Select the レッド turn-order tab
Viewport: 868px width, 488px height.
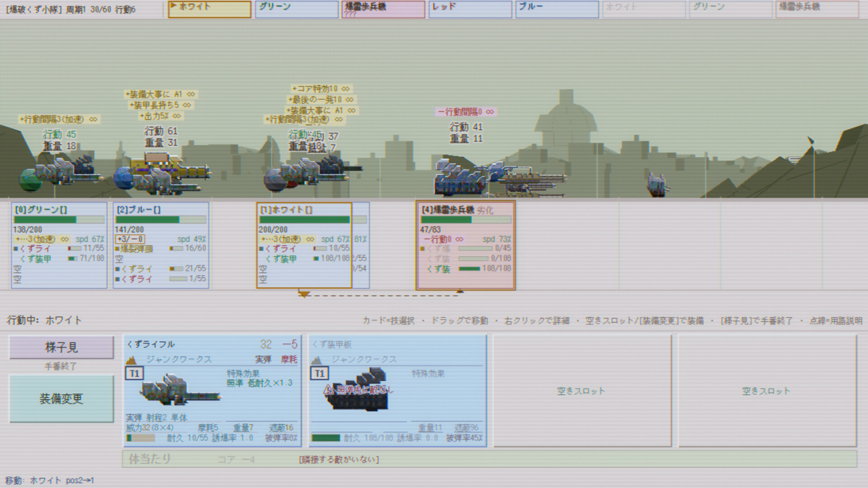point(470,9)
